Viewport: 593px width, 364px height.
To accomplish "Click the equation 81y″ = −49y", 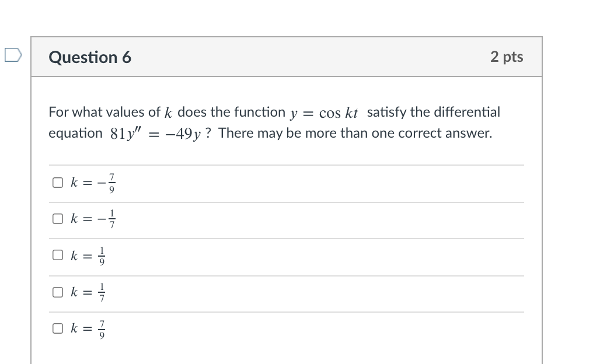I will (x=156, y=134).
